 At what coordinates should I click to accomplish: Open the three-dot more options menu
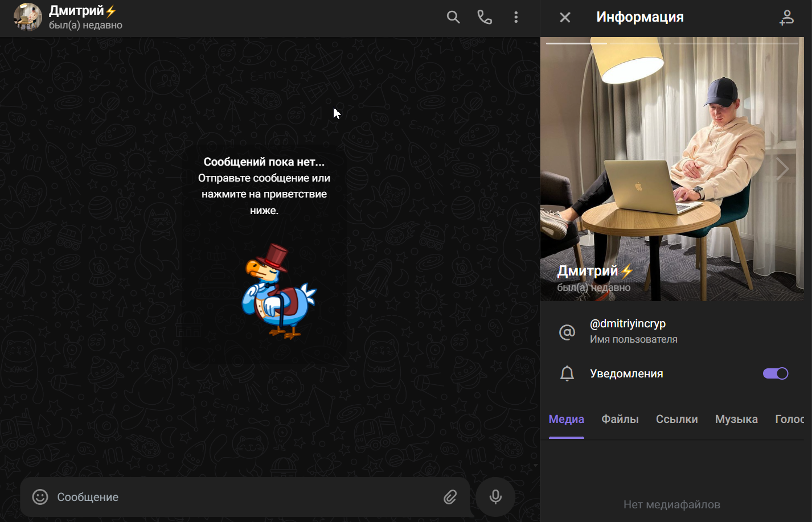click(x=516, y=17)
